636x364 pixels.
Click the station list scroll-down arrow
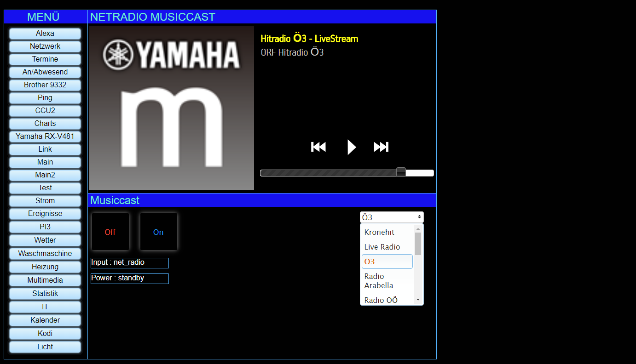(x=418, y=300)
